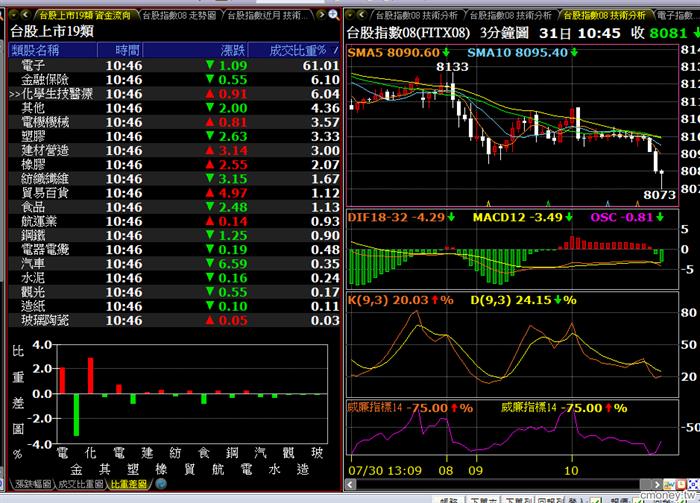The image size is (700, 503).
Task: Select the 電機機械 sector row
Action: click(x=174, y=122)
